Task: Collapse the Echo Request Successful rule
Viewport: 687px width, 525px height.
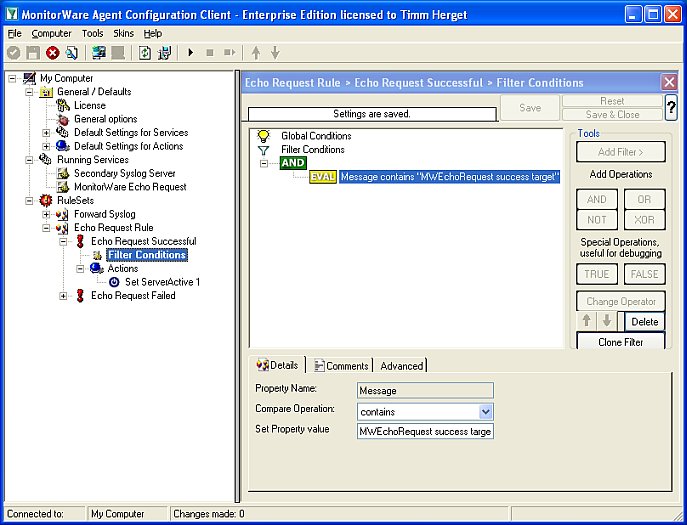Action: pos(63,241)
